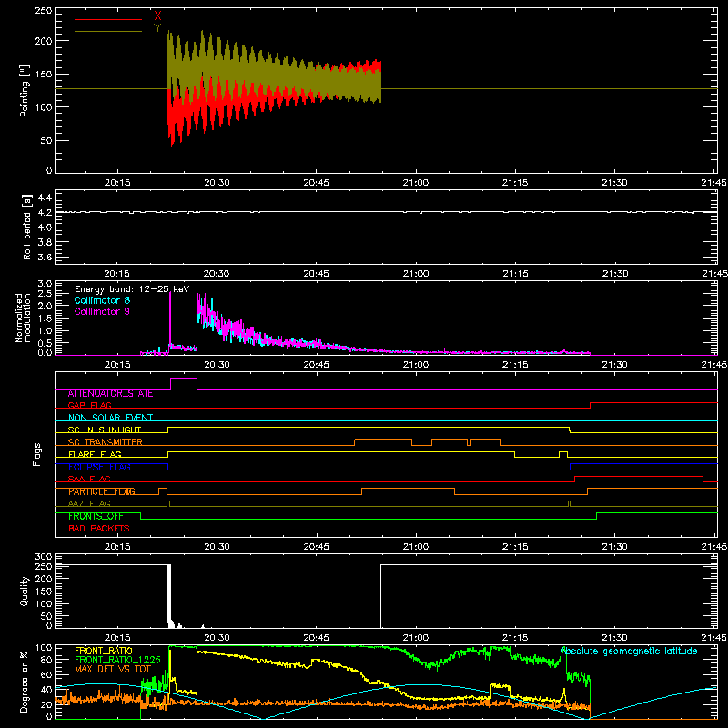Select the 'Collimator 9' legend entry
This screenshot has width=728, height=728.
[102, 311]
